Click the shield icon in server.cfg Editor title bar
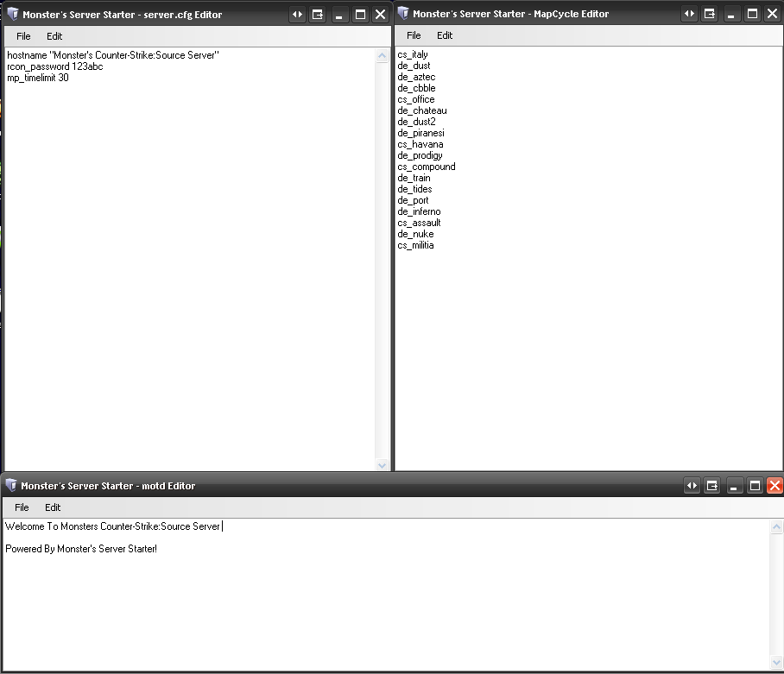This screenshot has height=674, width=784. pyautogui.click(x=13, y=14)
